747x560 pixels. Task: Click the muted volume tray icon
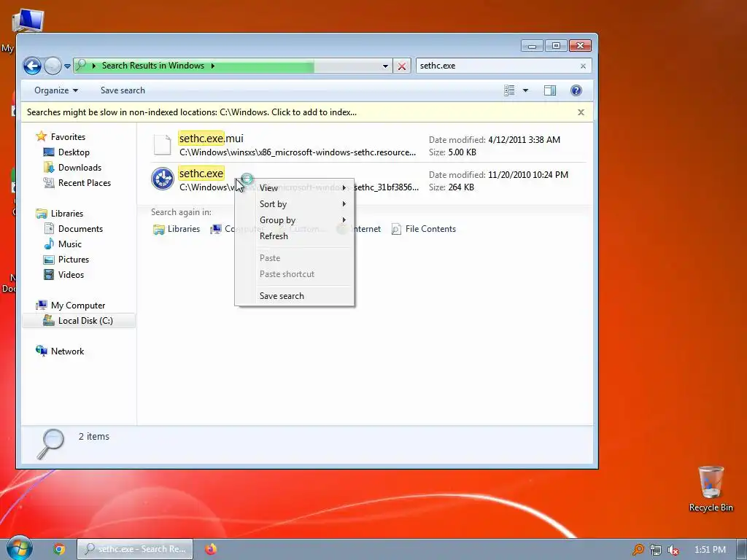point(673,550)
